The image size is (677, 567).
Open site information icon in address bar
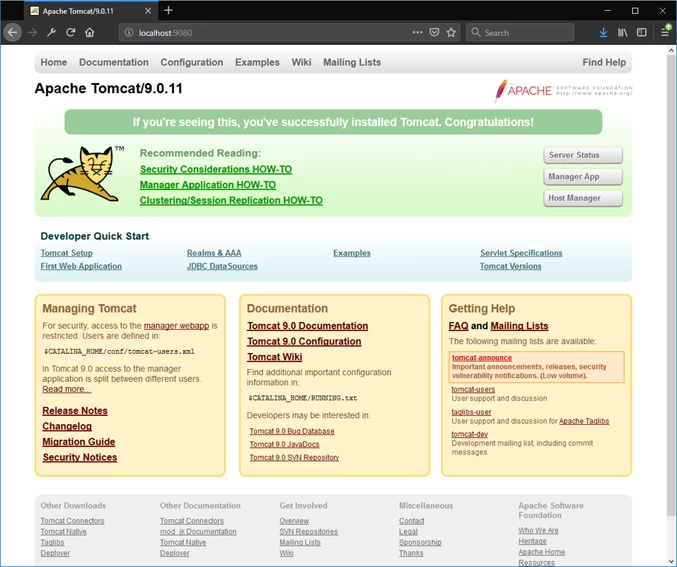pos(129,33)
